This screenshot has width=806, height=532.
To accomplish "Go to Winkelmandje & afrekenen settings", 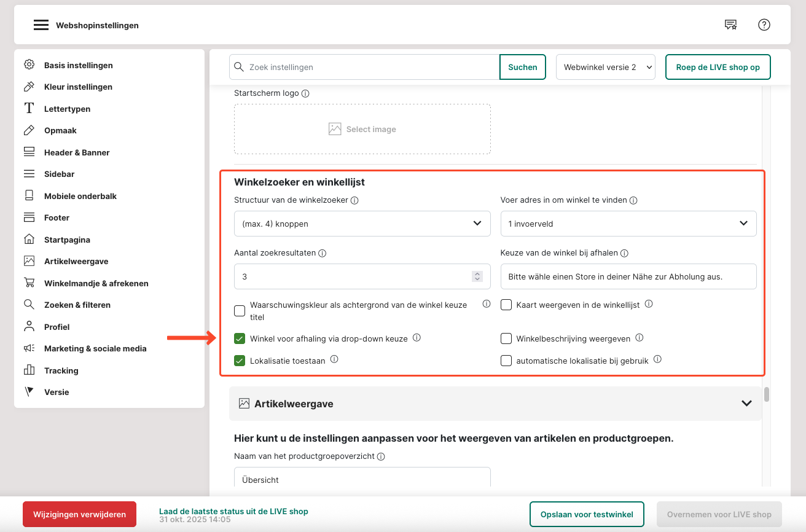I will 96,283.
